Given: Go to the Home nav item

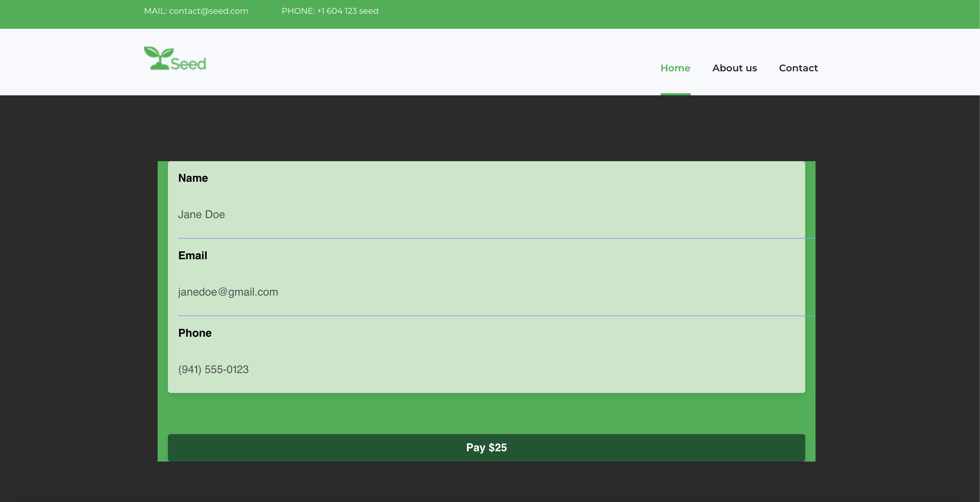Looking at the screenshot, I should point(675,68).
